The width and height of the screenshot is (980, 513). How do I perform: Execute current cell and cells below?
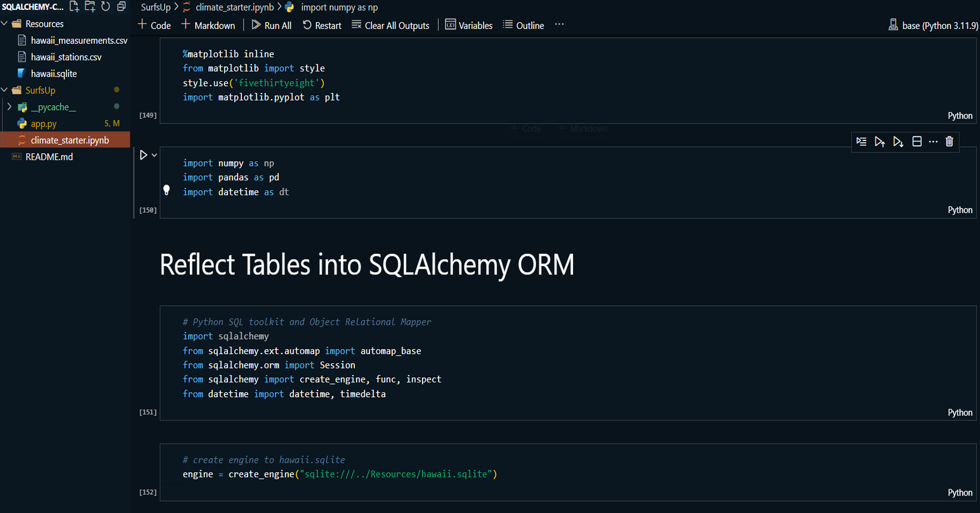(x=897, y=142)
